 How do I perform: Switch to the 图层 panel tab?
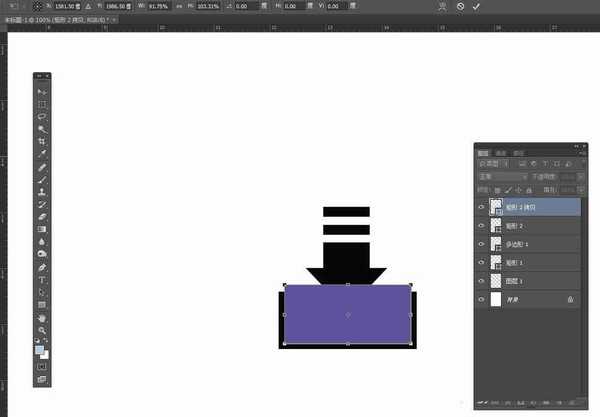482,152
